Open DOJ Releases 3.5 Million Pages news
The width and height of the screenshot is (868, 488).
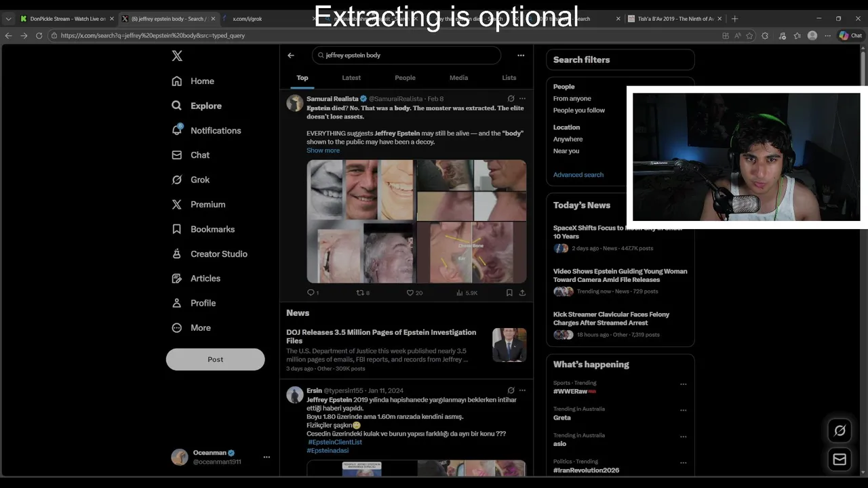click(x=381, y=337)
